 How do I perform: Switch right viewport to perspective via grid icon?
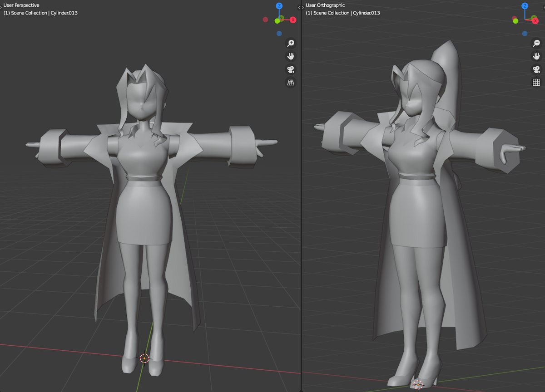536,82
